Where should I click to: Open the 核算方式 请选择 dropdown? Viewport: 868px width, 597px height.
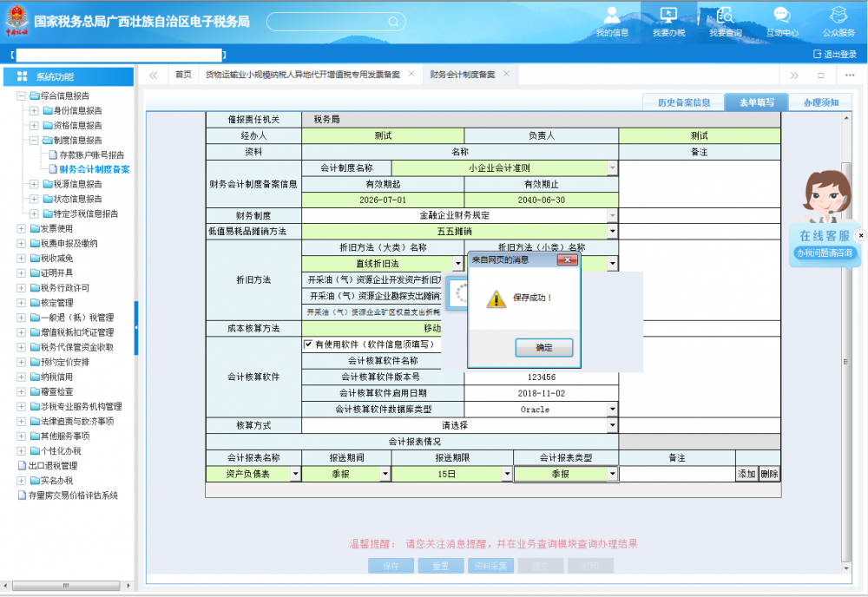click(x=612, y=426)
